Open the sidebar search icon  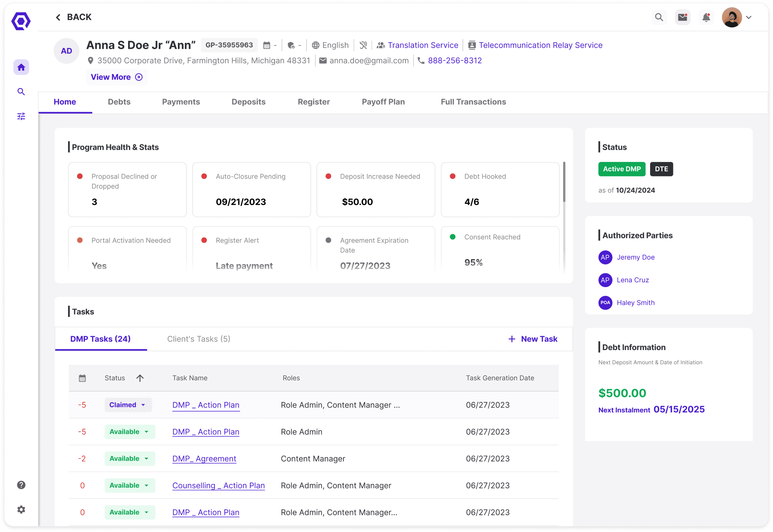(21, 92)
